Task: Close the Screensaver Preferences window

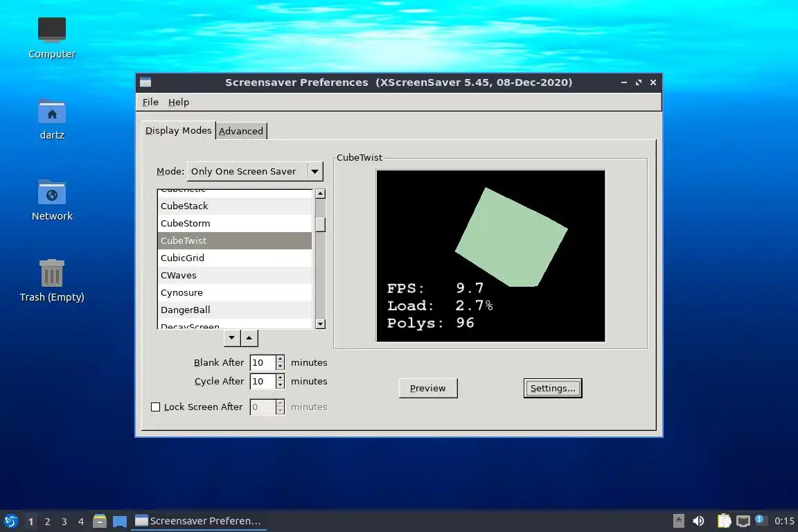Action: (x=653, y=82)
